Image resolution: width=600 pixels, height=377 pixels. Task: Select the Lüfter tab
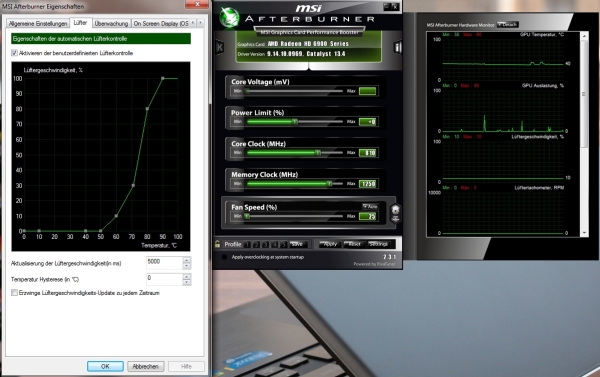pyautogui.click(x=80, y=23)
